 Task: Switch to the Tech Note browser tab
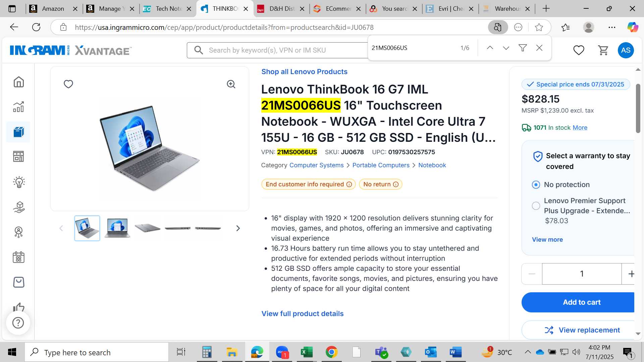168,9
